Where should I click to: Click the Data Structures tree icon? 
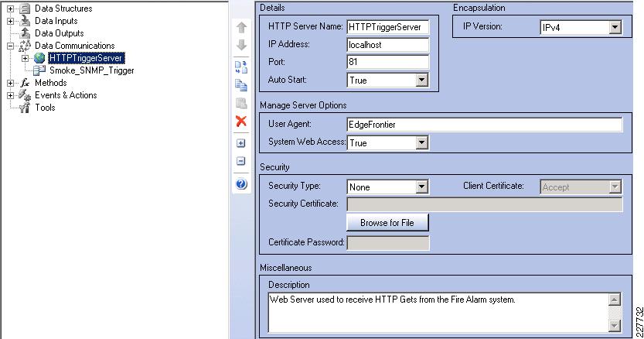click(x=25, y=9)
